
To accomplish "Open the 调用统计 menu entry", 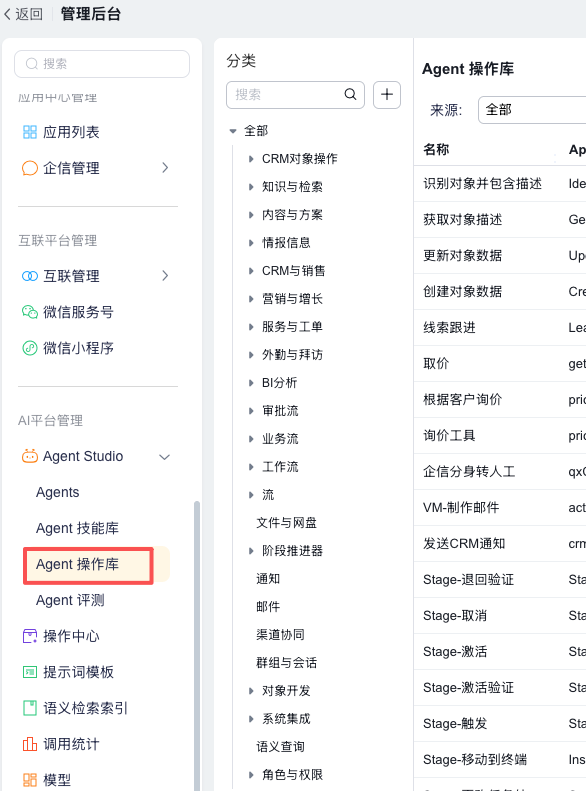I will click(71, 744).
